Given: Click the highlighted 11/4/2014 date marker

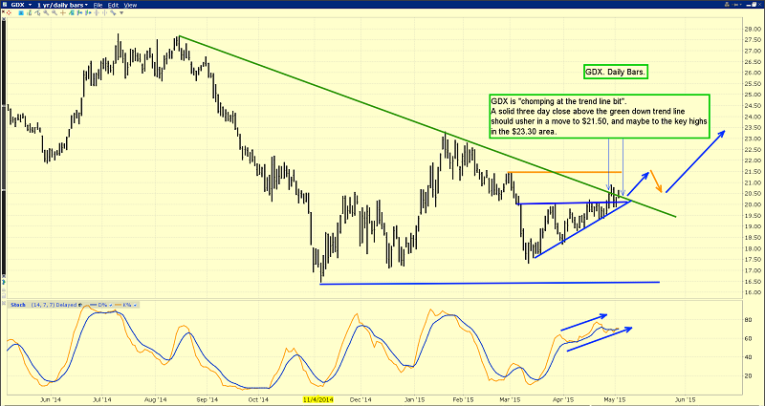Looking at the screenshot, I should click(x=318, y=399).
